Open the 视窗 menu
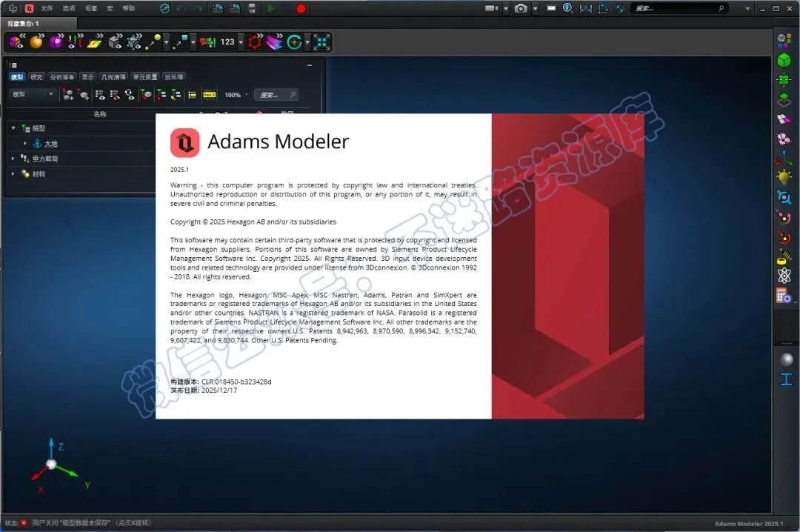Screen dimensions: 800x532 pyautogui.click(x=91, y=8)
